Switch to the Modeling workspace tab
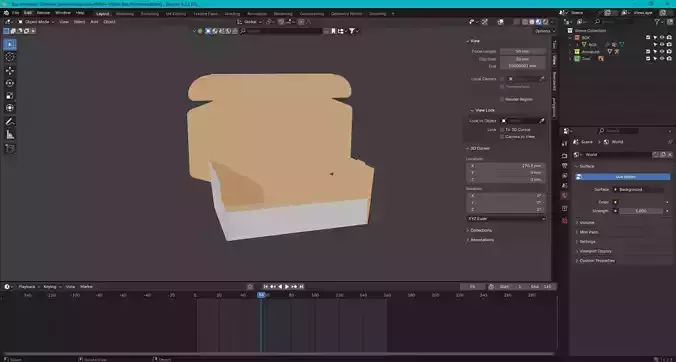Image resolution: width=676 pixels, height=362 pixels. point(125,13)
